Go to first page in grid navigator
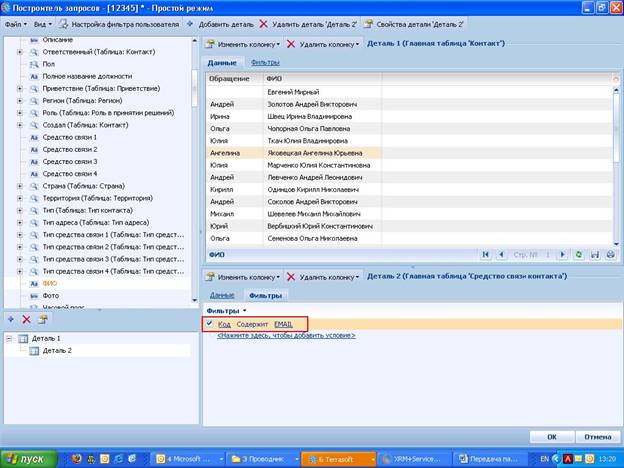Image resolution: width=624 pixels, height=468 pixels. click(x=486, y=255)
